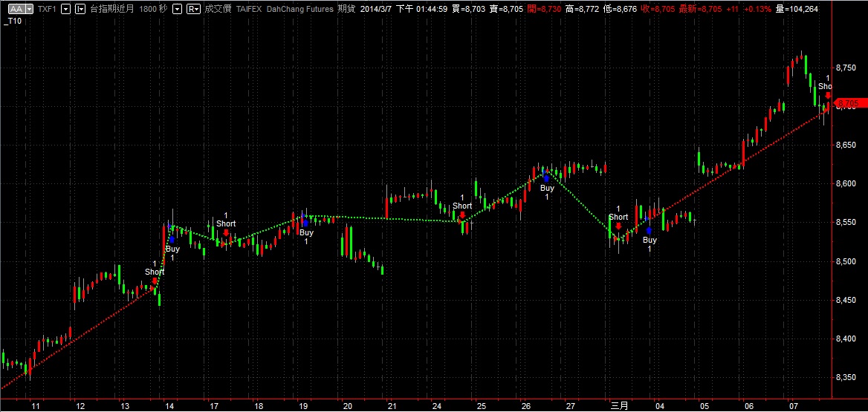Click the 17 date axis label
Viewport: 868px width, 412px height.
pos(214,406)
